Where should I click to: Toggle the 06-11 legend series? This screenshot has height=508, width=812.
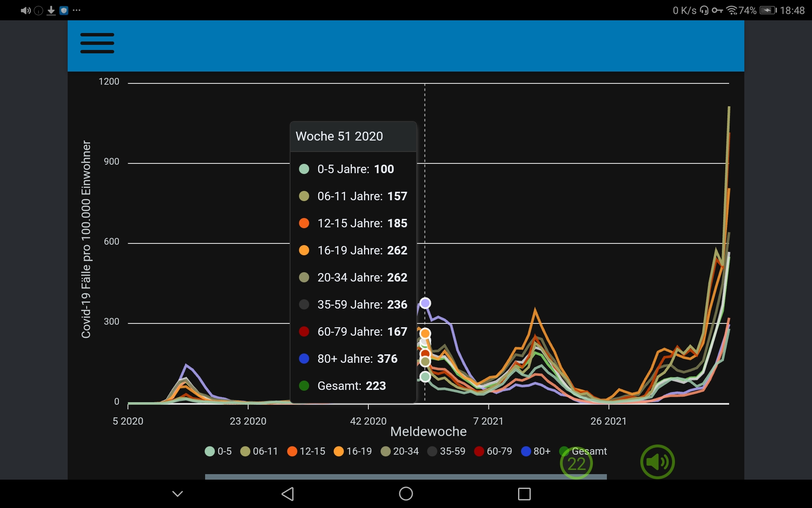(x=259, y=451)
